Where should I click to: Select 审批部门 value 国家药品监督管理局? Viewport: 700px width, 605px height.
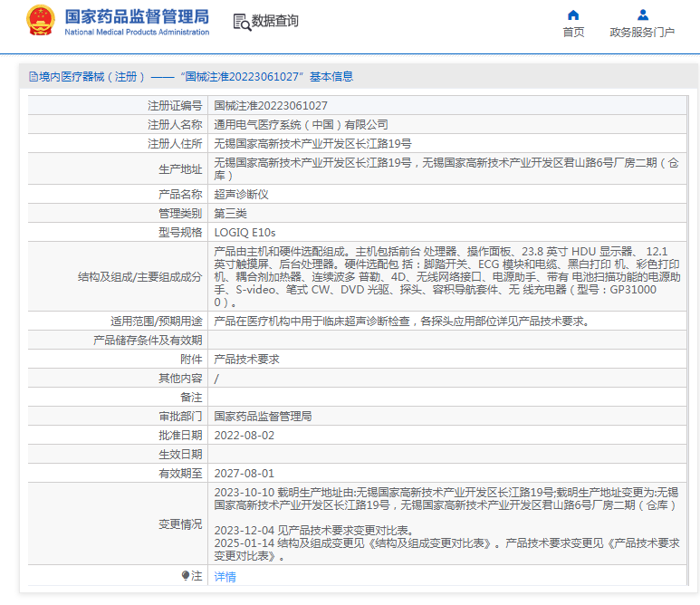263,417
